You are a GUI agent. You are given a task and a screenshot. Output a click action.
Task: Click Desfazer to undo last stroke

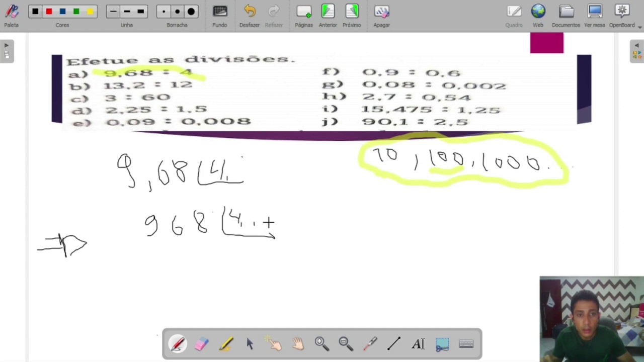pos(250,15)
